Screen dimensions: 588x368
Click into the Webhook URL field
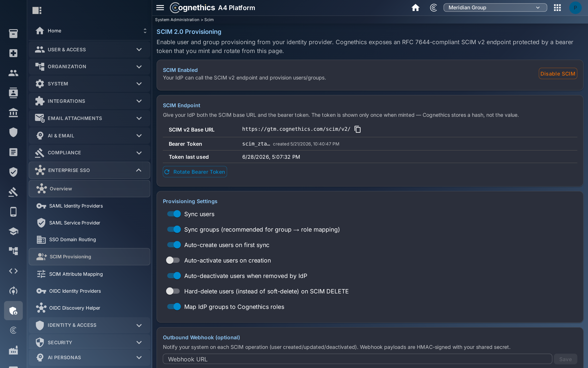pyautogui.click(x=357, y=359)
